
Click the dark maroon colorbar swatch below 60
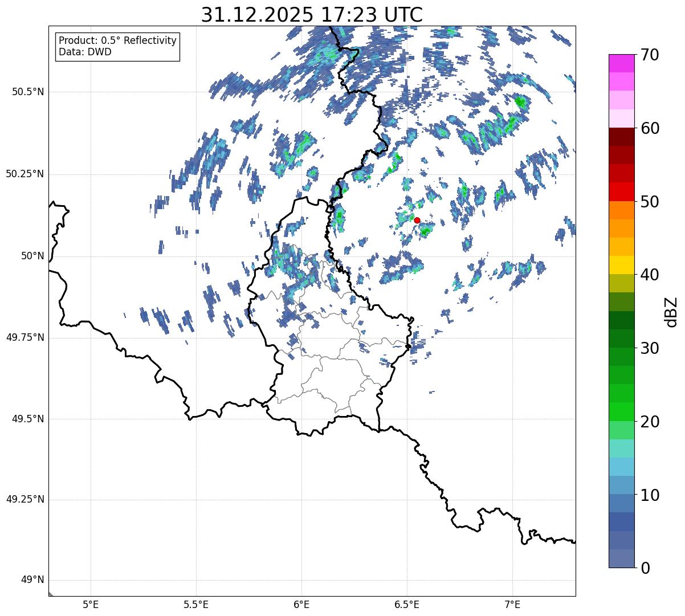[621, 137]
